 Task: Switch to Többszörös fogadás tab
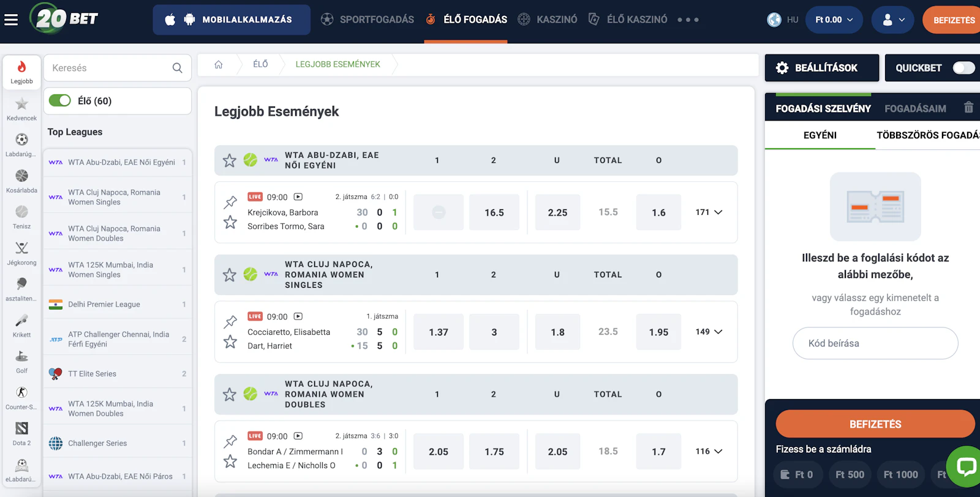pyautogui.click(x=927, y=135)
